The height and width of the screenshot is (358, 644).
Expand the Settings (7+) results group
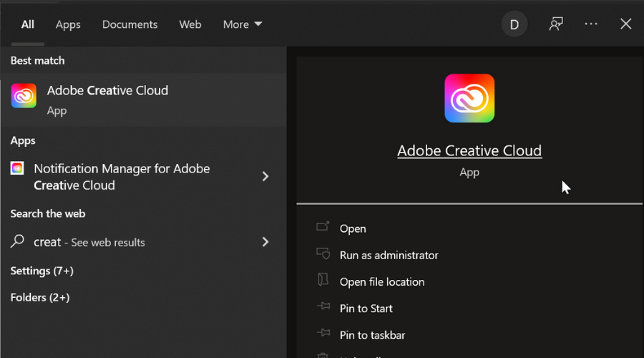coord(42,271)
